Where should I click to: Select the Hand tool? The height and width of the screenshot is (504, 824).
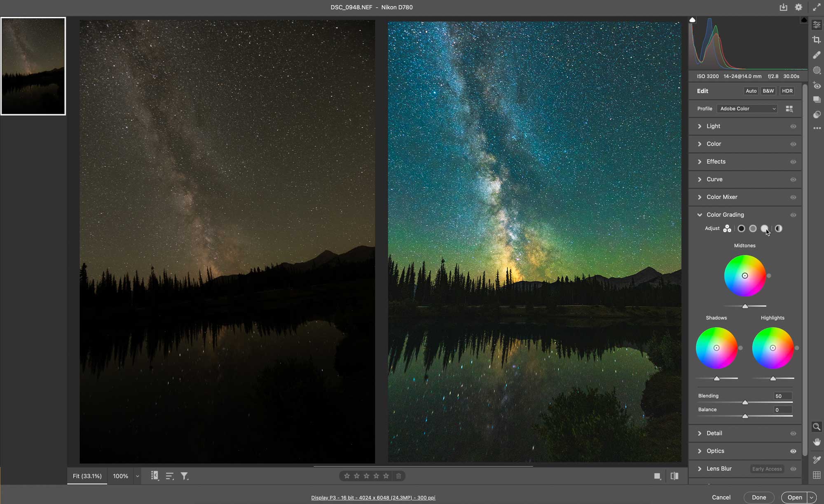pos(817,442)
